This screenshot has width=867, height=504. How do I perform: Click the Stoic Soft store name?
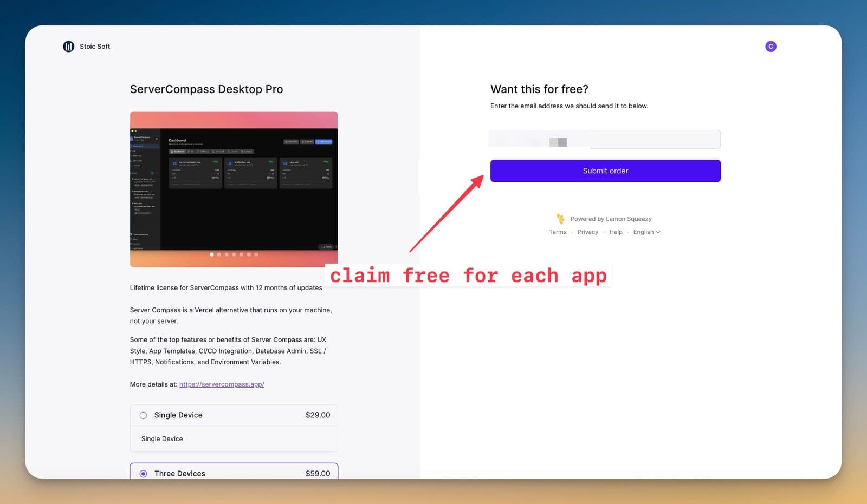[x=95, y=47]
